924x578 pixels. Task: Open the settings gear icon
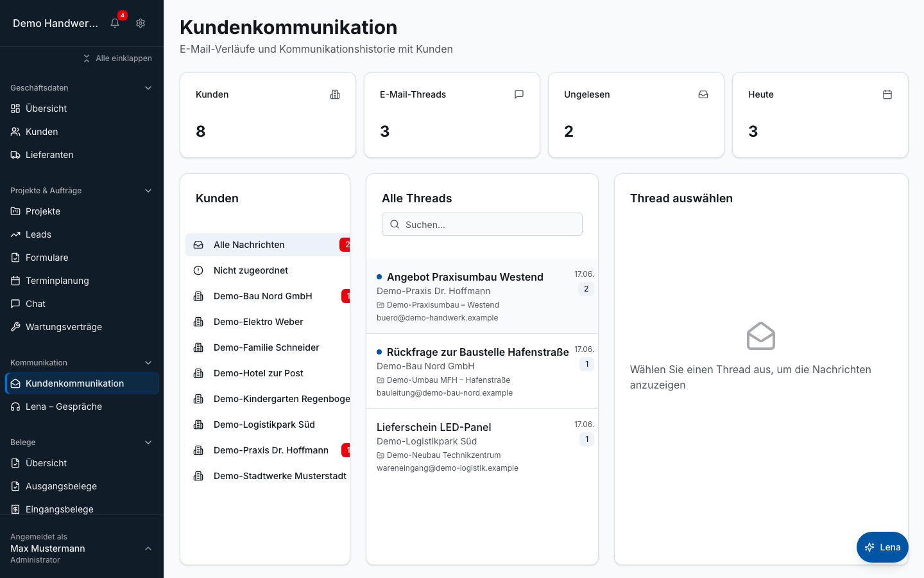141,23
